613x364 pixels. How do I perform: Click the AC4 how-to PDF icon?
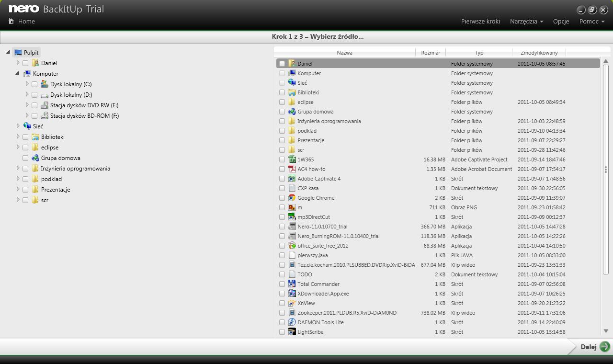pos(292,169)
